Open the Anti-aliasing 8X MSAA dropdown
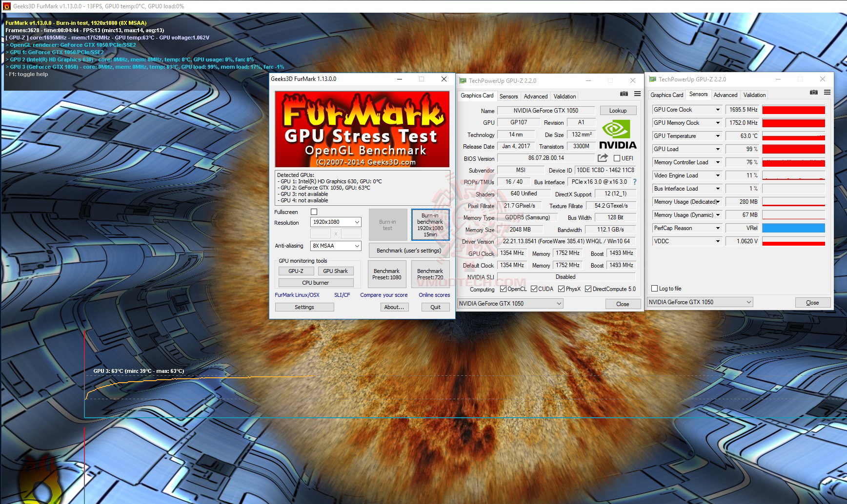 [336, 246]
